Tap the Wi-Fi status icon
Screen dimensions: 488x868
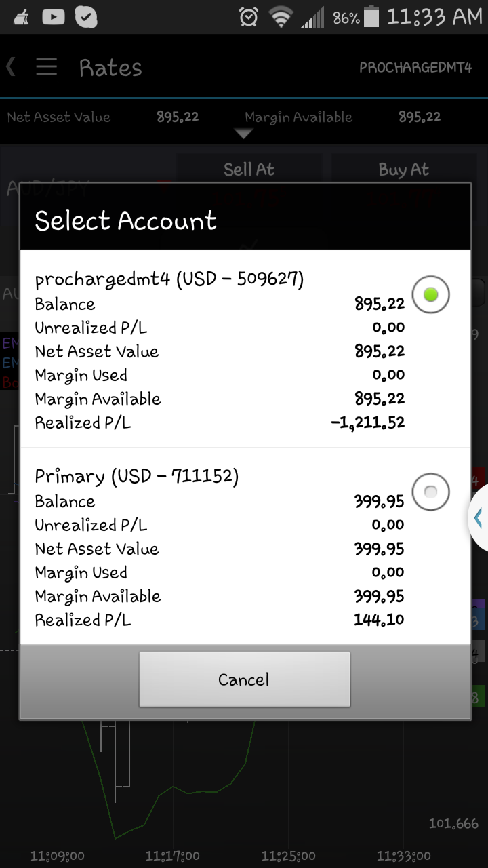tap(280, 17)
